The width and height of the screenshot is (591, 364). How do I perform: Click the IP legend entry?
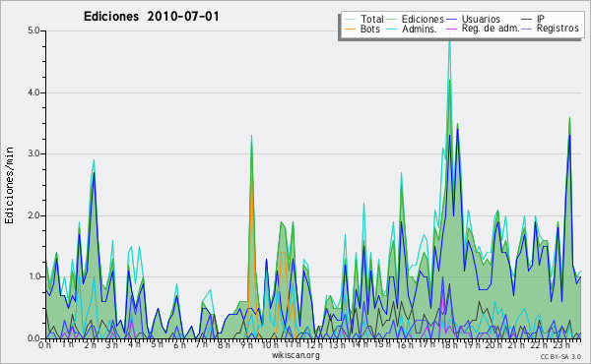click(x=541, y=19)
